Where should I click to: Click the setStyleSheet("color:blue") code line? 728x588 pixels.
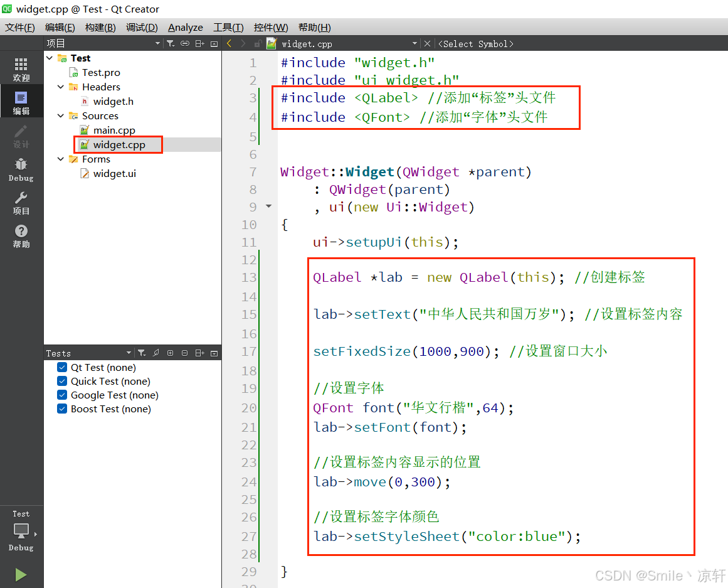[447, 537]
